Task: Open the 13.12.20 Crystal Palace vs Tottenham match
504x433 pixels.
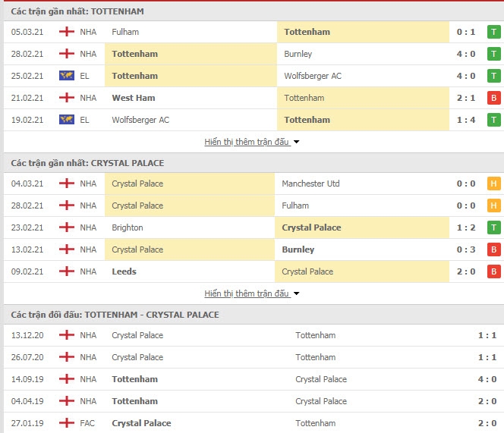Action: click(252, 335)
